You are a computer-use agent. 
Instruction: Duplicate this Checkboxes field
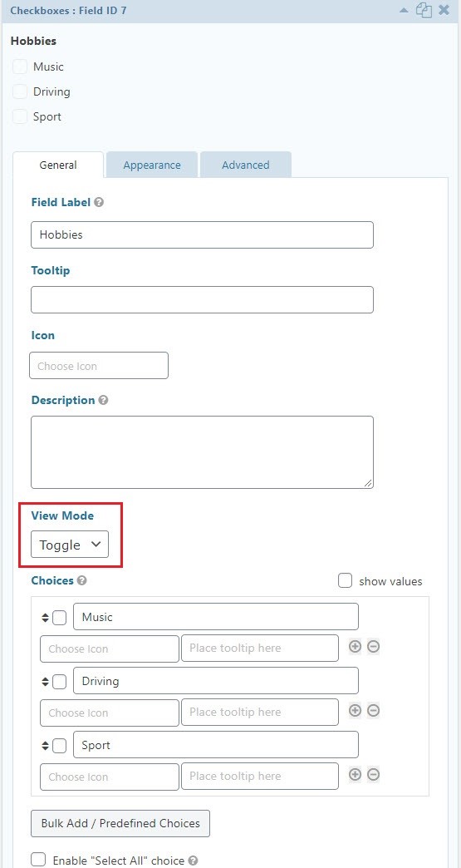coord(424,11)
